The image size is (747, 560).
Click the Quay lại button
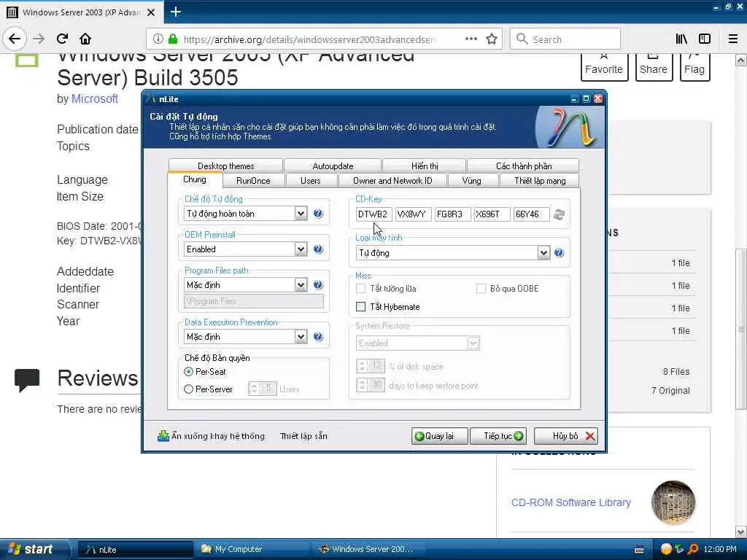click(x=439, y=436)
